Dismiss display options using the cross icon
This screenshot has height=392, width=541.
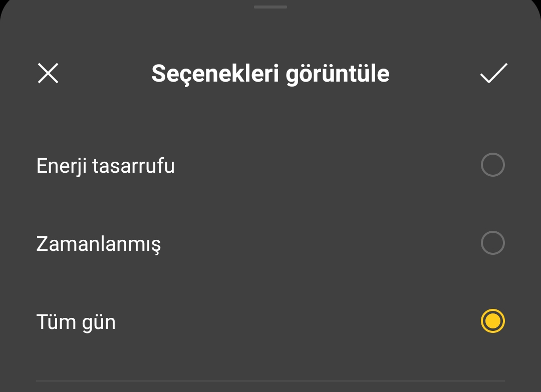[x=48, y=74]
